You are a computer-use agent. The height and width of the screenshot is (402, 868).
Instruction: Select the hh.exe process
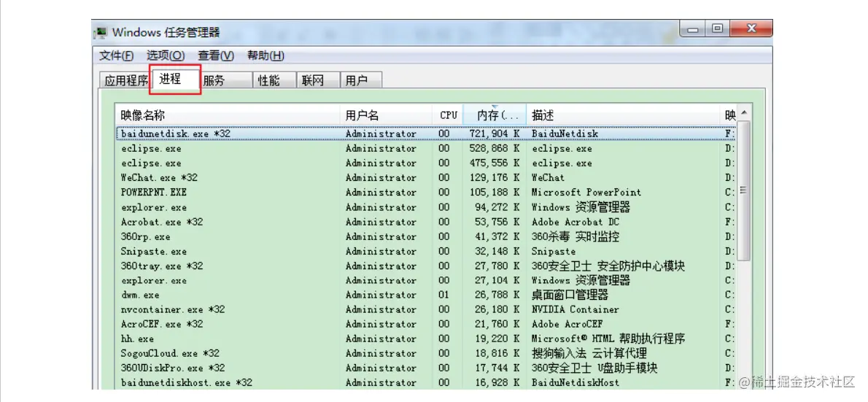tap(426, 339)
